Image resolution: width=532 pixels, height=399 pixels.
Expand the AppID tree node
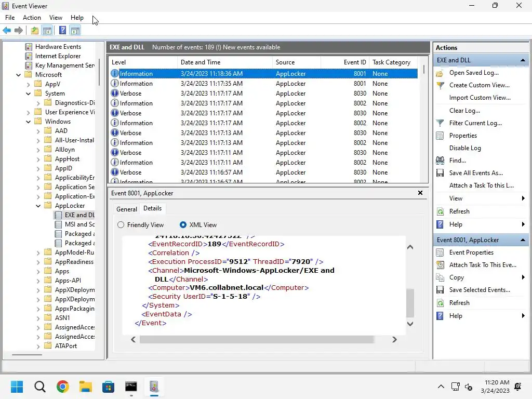pos(38,169)
